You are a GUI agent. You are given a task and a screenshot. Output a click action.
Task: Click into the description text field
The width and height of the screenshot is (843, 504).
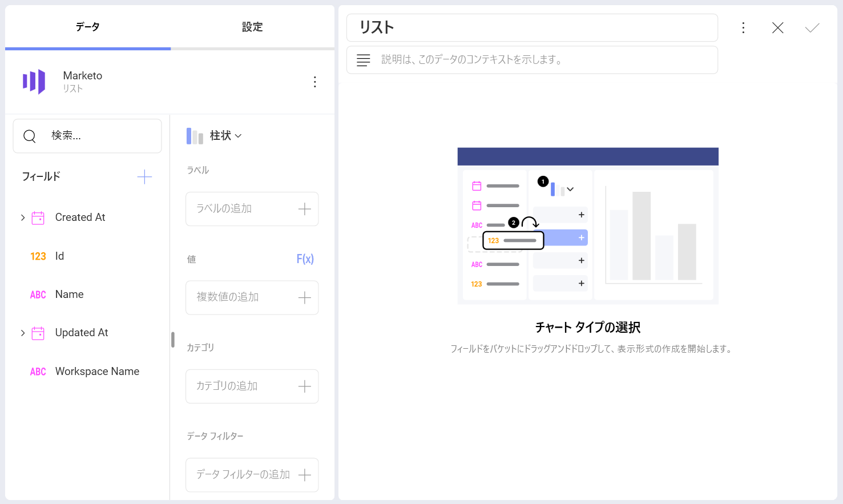pos(532,60)
